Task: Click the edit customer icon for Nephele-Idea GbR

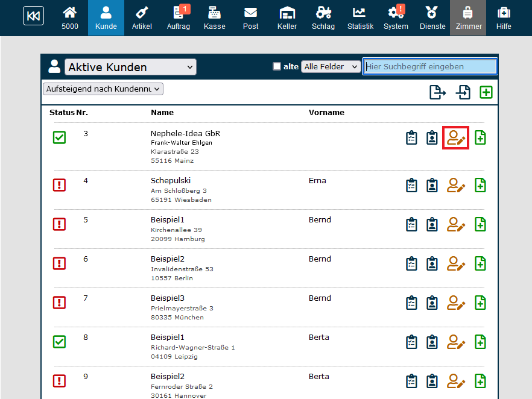Action: 456,138
